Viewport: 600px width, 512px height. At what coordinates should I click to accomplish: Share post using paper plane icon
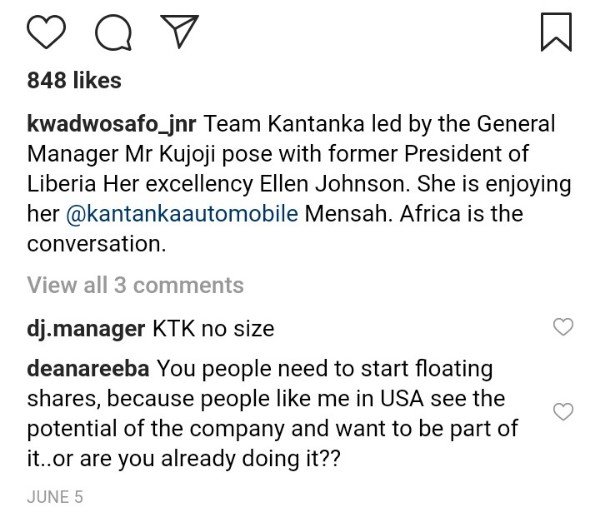pos(179,31)
